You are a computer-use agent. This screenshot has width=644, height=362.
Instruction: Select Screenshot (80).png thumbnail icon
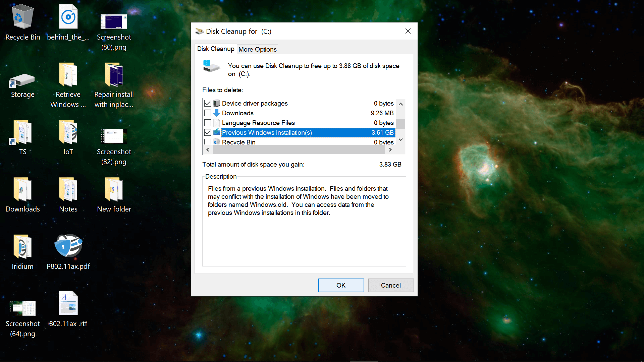pos(114,22)
